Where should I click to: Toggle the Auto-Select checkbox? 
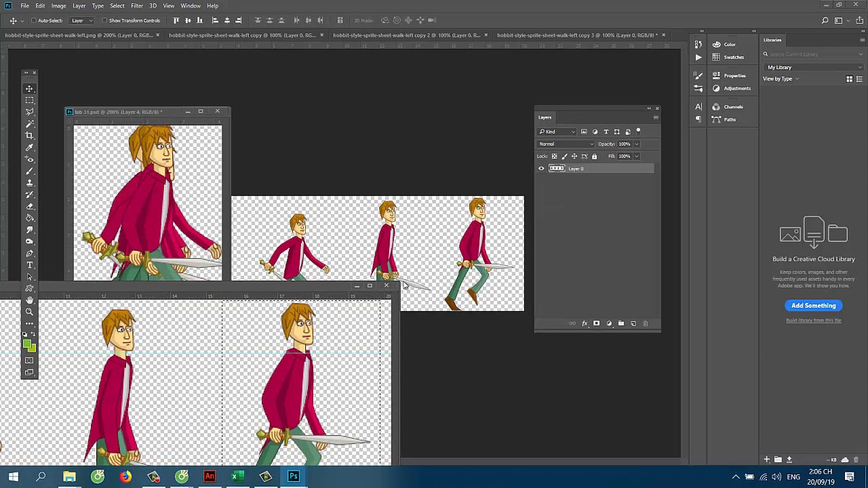(34, 20)
